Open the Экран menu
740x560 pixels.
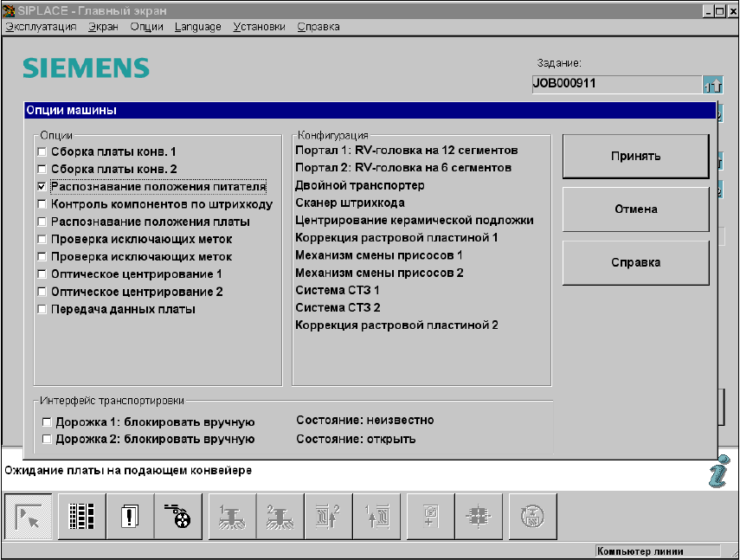103,27
